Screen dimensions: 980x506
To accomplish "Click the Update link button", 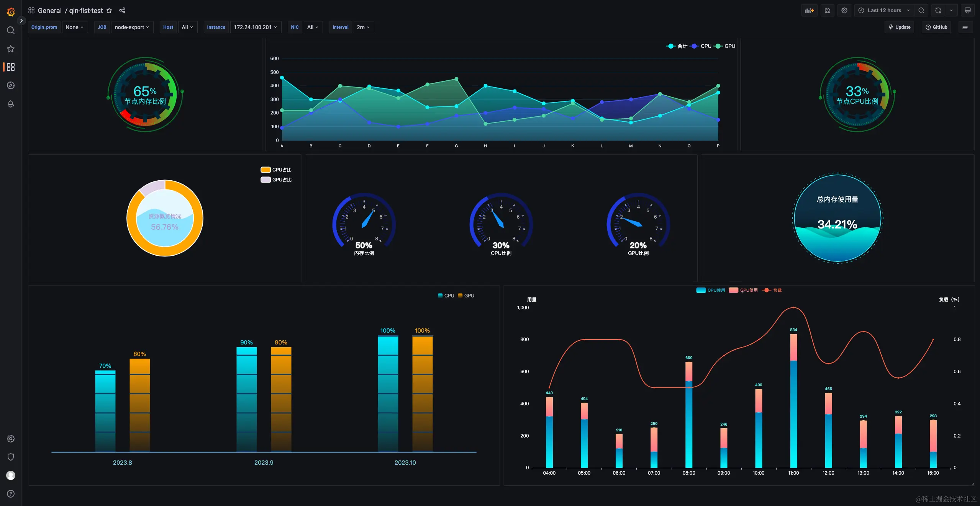I will [x=899, y=27].
